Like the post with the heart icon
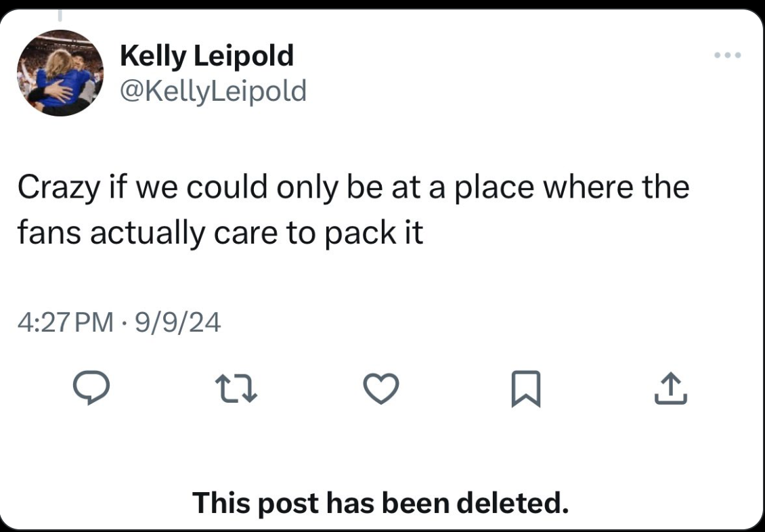The height and width of the screenshot is (532, 765). [382, 389]
